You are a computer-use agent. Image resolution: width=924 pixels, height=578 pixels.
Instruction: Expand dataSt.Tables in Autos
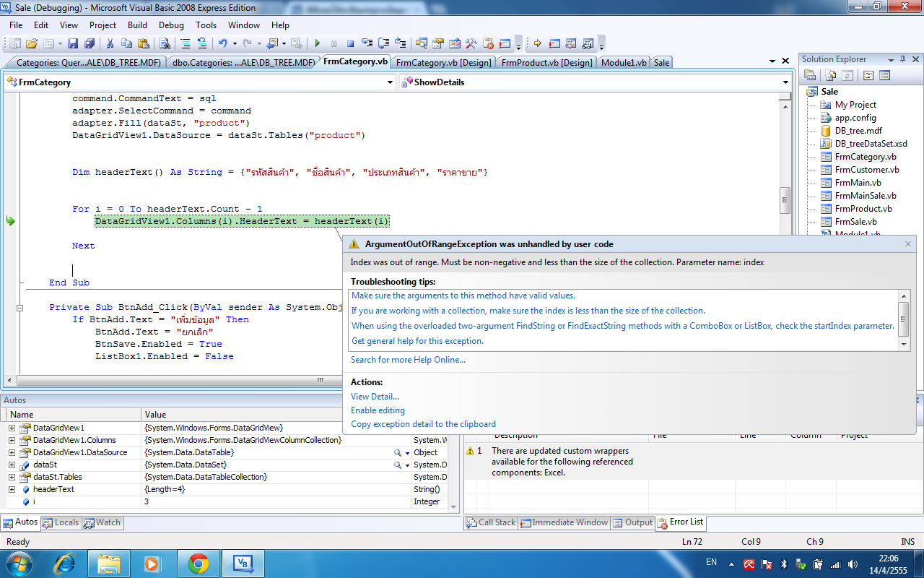pos(12,477)
